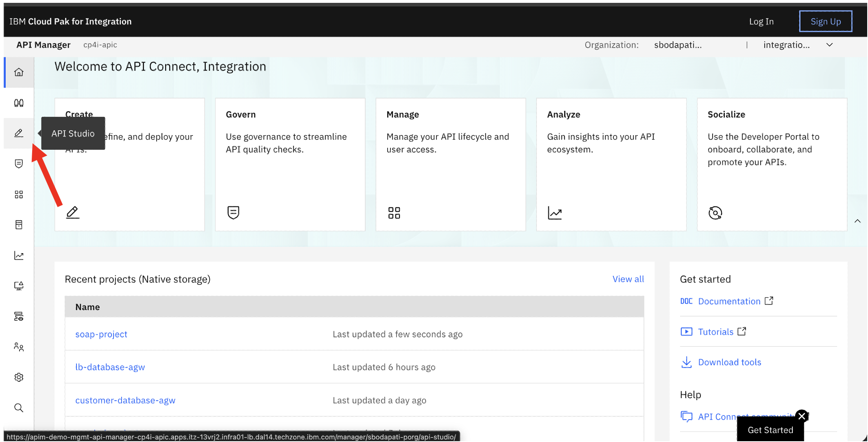
Task: Click the Name column header
Action: point(87,307)
